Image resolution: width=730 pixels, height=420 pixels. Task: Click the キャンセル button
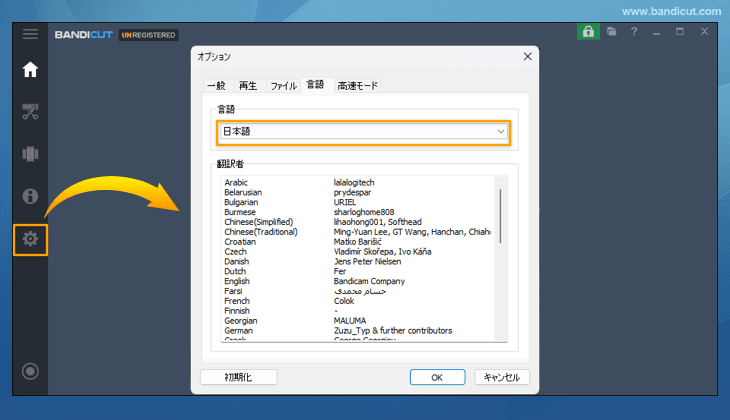pyautogui.click(x=502, y=377)
